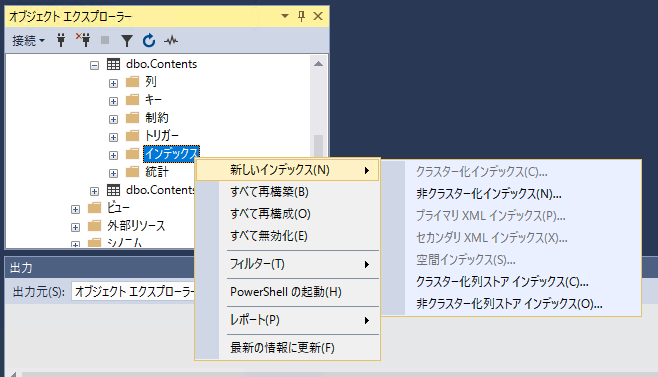Screen dimensions: 658x377
Task: Open the Activity Monitor pulse icon
Action: click(x=171, y=40)
